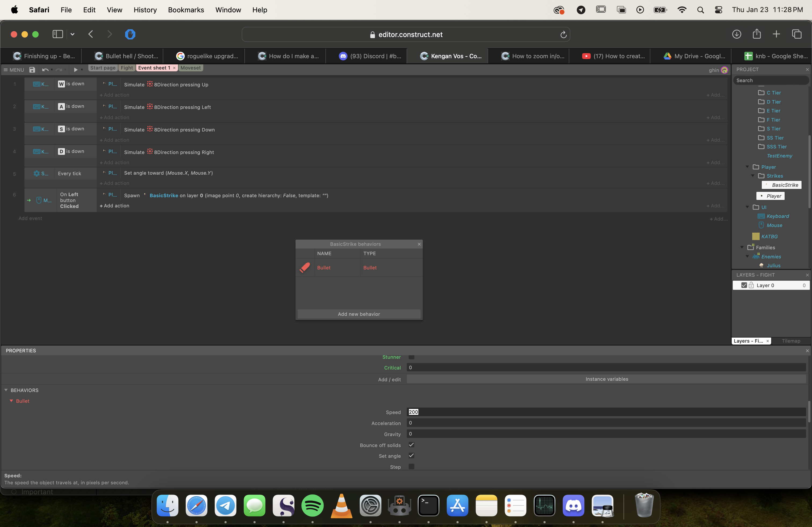Screen dimensions: 812x527
Task: Open the SSS Tier folder
Action: click(x=773, y=147)
